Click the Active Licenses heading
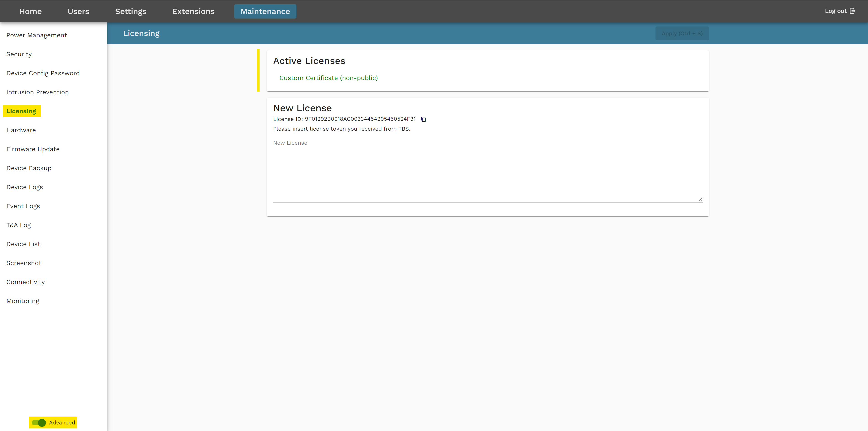The width and height of the screenshot is (868, 431). coord(309,61)
